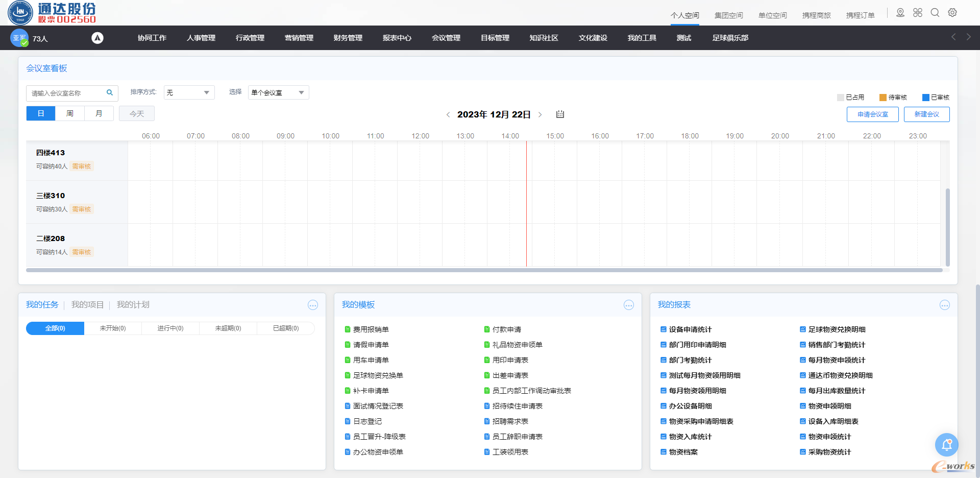Switch calendar to 月 view
This screenshot has width=980, height=478.
click(x=99, y=113)
